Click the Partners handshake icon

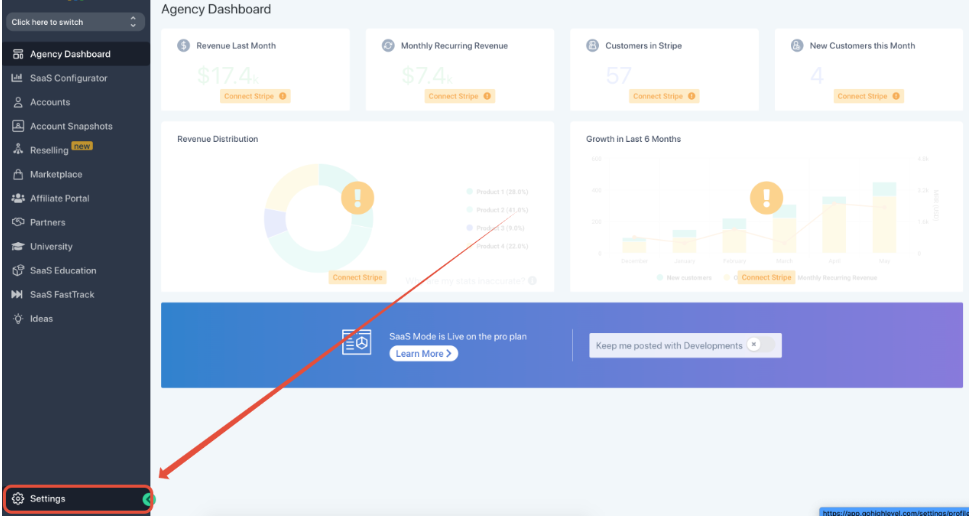pos(17,222)
